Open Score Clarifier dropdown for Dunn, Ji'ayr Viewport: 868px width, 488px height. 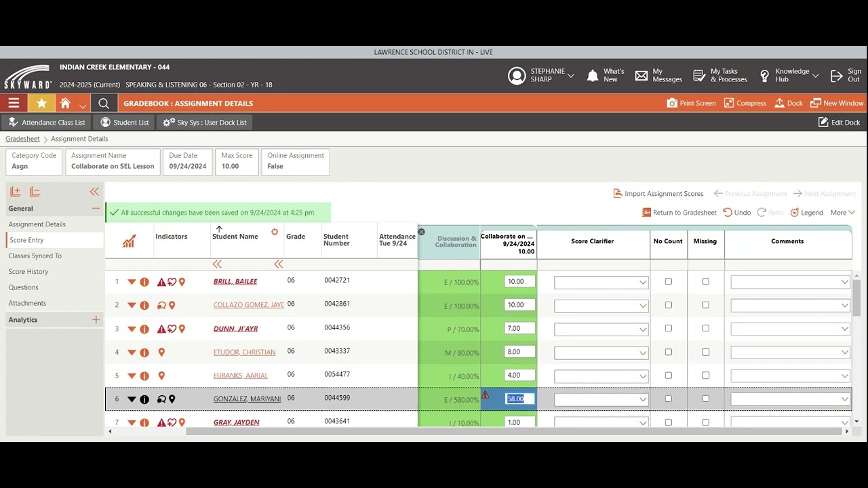pos(601,329)
